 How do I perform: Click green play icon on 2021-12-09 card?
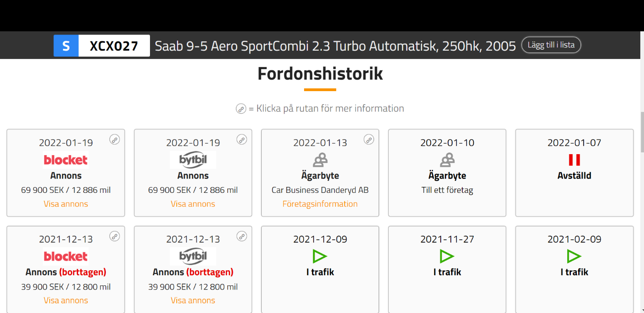[320, 256]
